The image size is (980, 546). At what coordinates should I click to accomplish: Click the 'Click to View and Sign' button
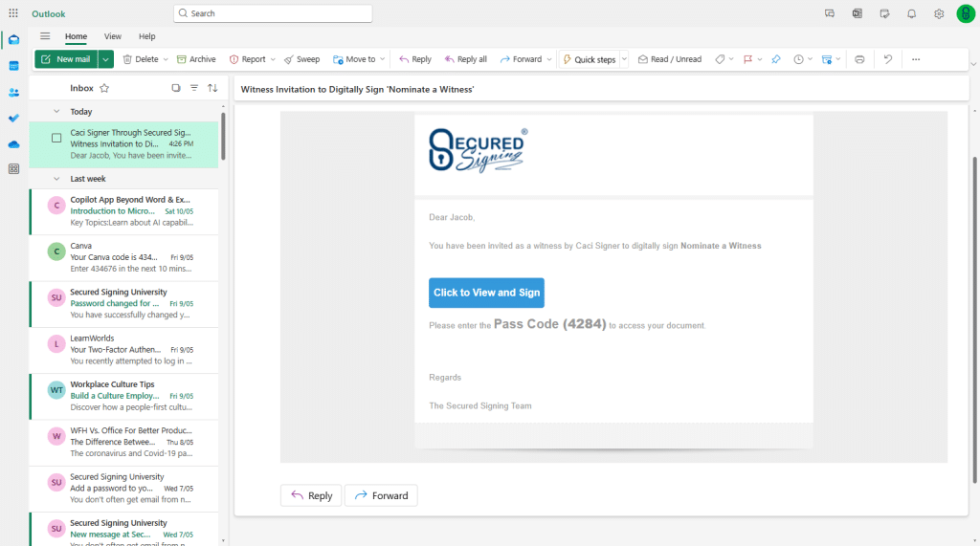(x=486, y=293)
